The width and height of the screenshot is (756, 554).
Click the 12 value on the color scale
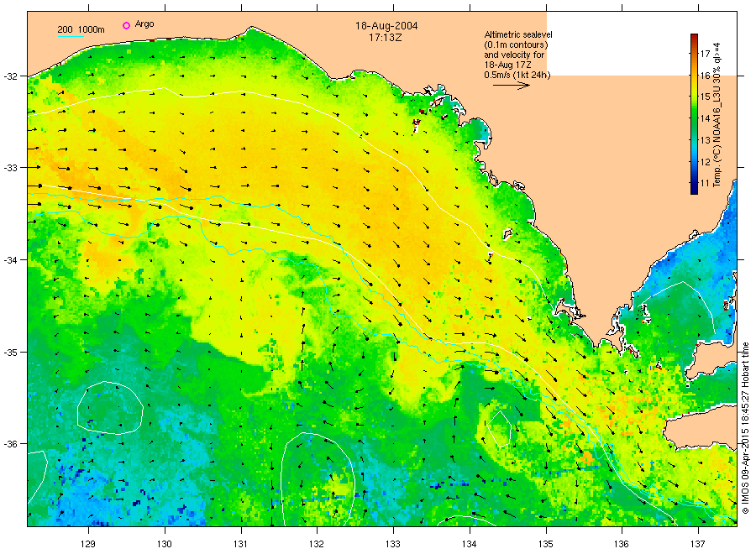pyautogui.click(x=705, y=161)
